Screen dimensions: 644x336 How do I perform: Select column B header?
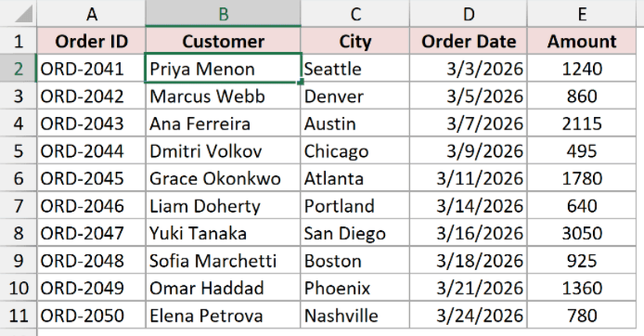coord(223,14)
